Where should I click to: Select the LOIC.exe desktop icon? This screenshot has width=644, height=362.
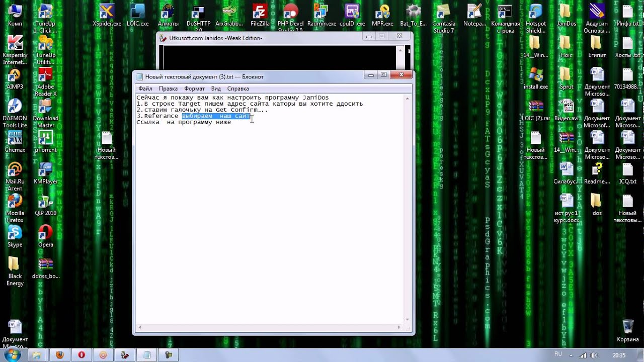pyautogui.click(x=137, y=15)
